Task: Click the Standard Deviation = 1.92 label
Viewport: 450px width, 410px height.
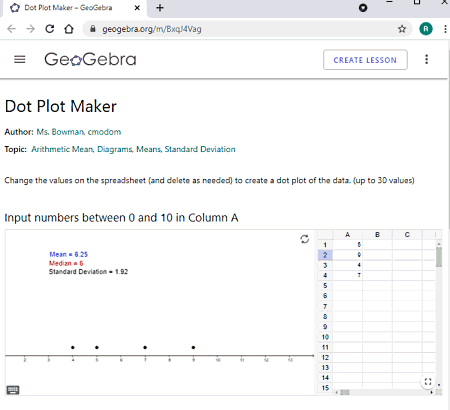Action: coord(88,272)
